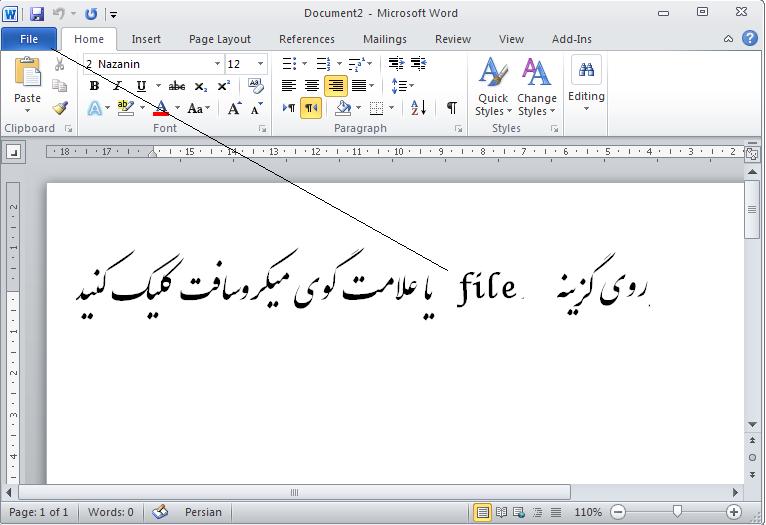Click the zoom slider handle
This screenshot has height=525, width=766.
tap(677, 512)
